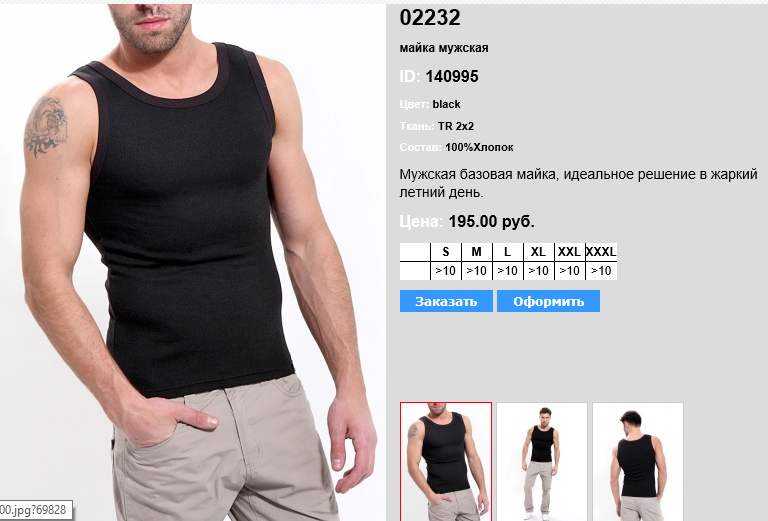Click stock cell under size XXXL

click(601, 271)
